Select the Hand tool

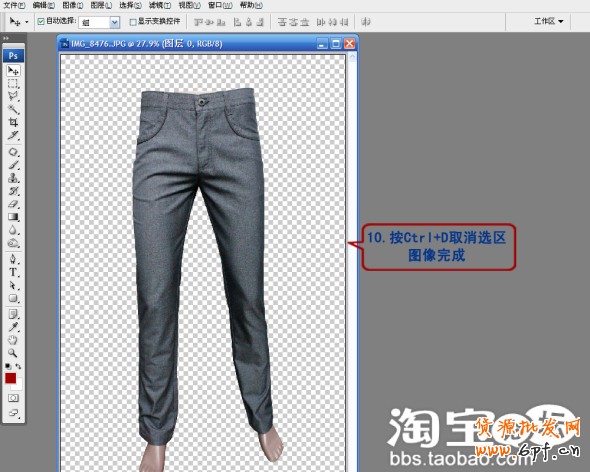click(x=14, y=340)
